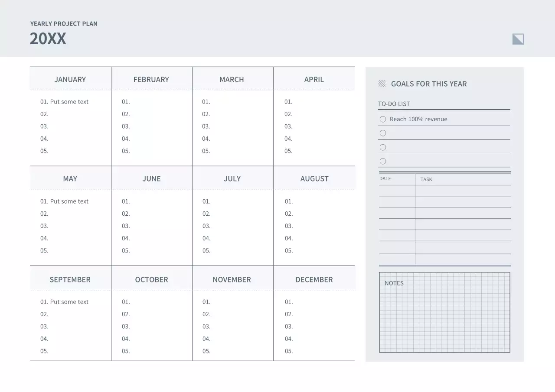Click the first row of the DATE column

(396, 191)
